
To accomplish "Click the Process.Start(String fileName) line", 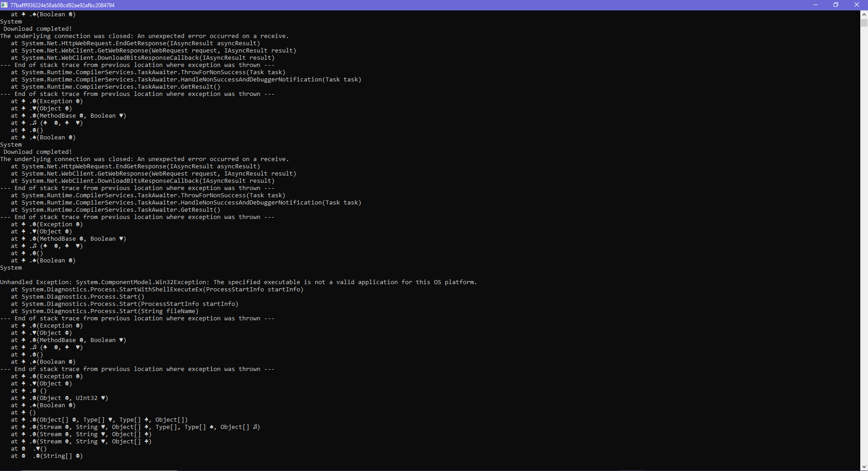I will (x=105, y=311).
